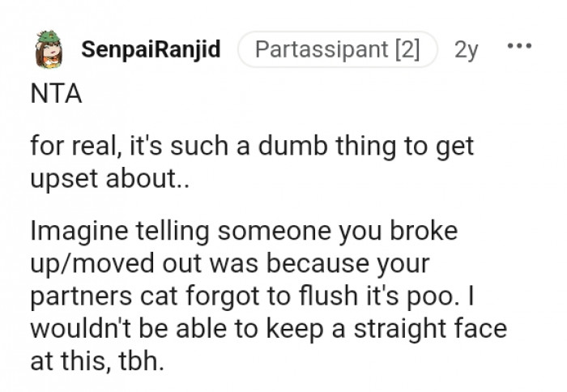
Task: Open SenpaiRanjid's avatar image
Action: pyautogui.click(x=49, y=49)
